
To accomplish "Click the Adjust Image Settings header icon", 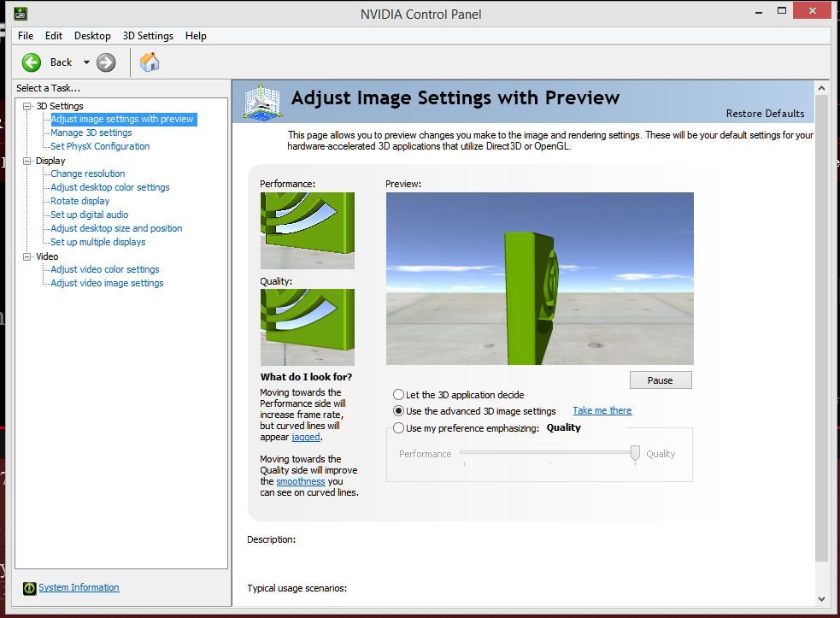I will tap(262, 102).
